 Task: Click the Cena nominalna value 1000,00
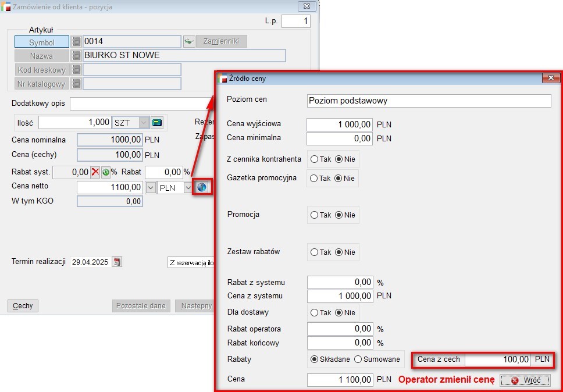point(110,140)
